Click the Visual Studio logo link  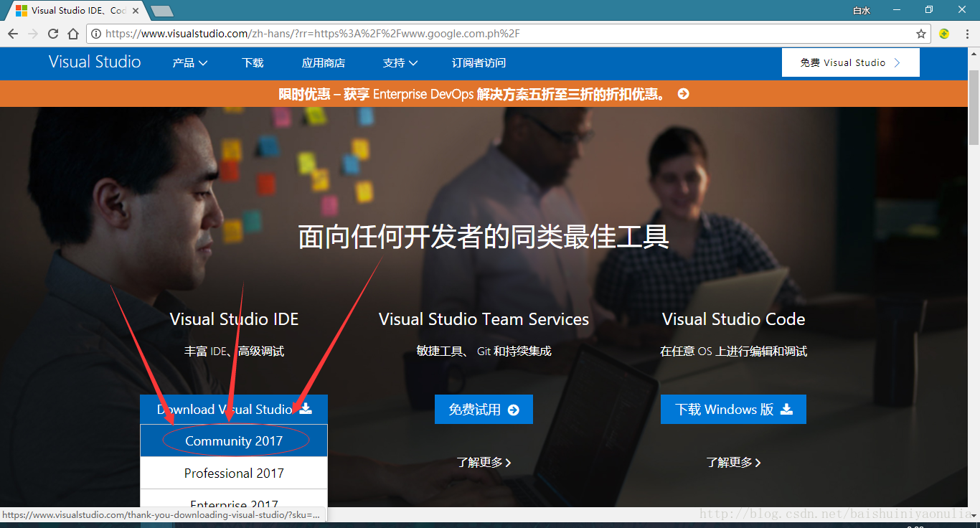95,62
